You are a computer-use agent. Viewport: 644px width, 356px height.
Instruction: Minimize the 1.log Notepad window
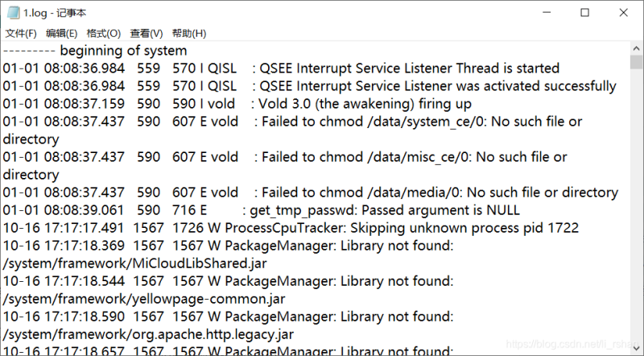coord(547,12)
